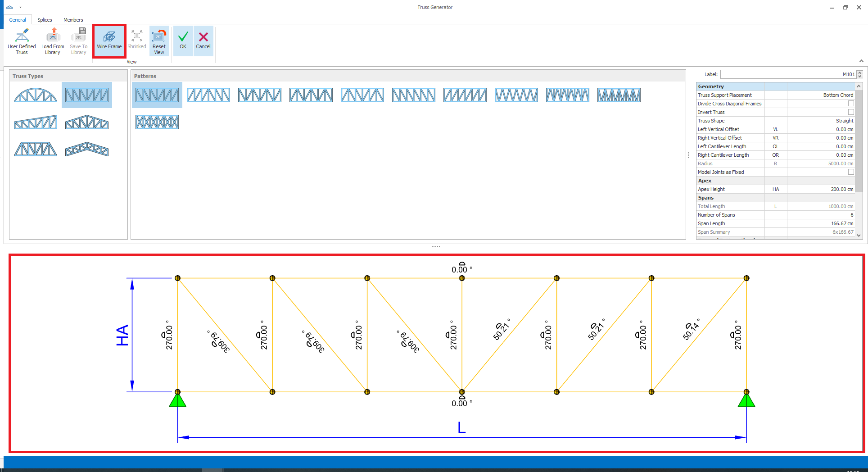Enable Model Joints as Fixed
The width and height of the screenshot is (868, 472).
[x=850, y=172]
